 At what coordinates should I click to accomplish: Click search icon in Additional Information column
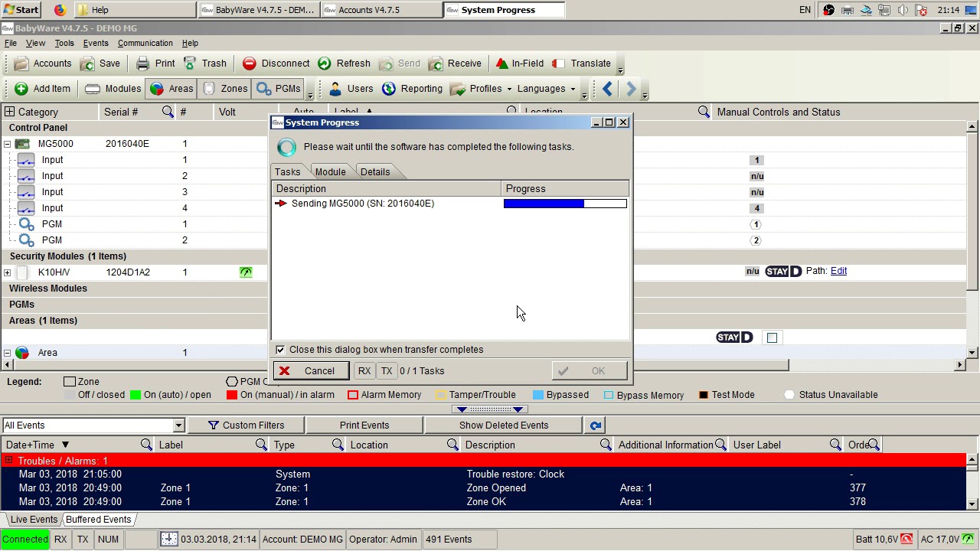pyautogui.click(x=720, y=445)
